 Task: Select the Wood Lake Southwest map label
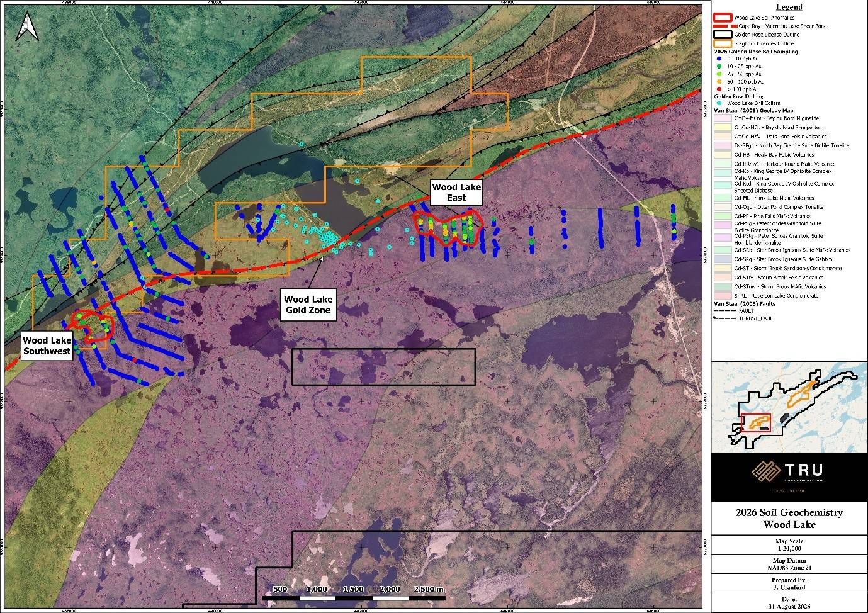click(x=47, y=347)
